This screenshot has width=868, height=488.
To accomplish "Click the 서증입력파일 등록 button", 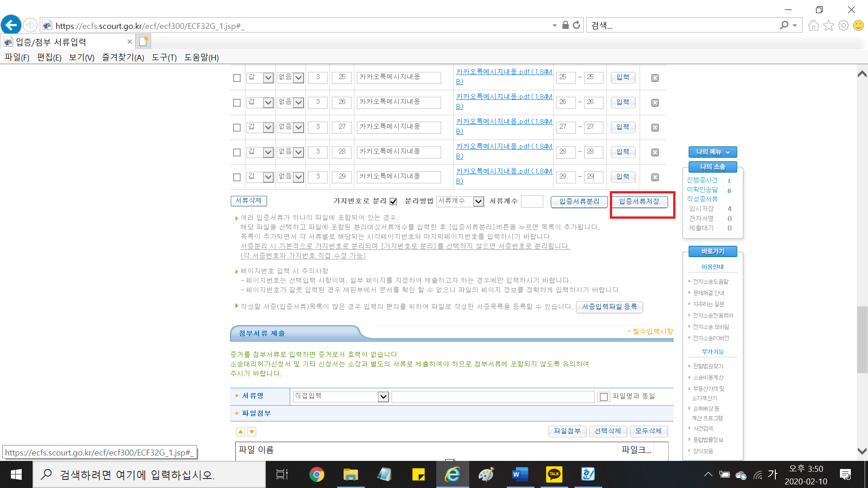I will click(x=609, y=307).
